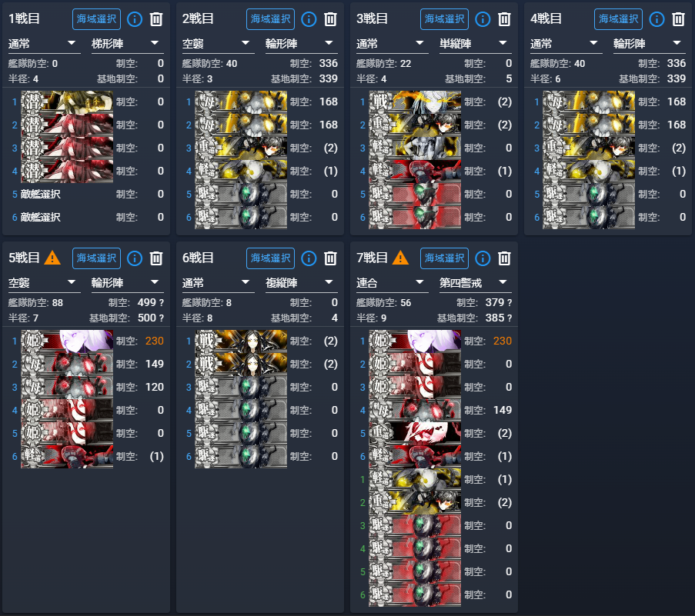Click first battleship enemy in 6戦目
The image size is (695, 616).
[241, 341]
